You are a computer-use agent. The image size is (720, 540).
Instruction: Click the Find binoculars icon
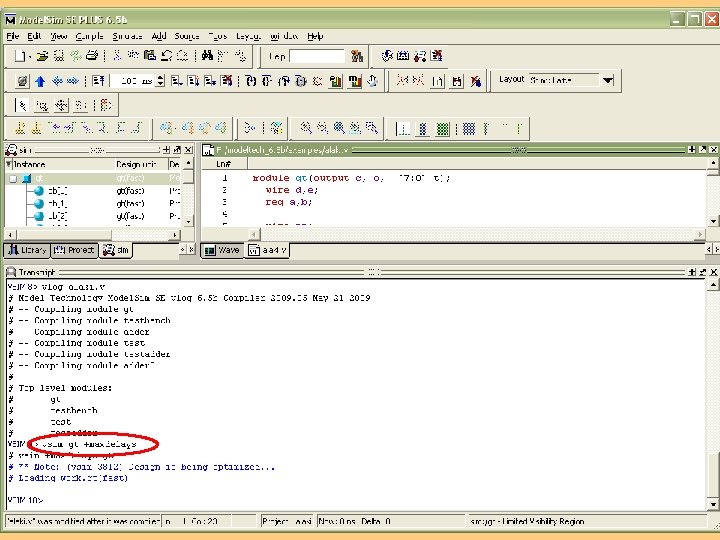click(x=208, y=56)
